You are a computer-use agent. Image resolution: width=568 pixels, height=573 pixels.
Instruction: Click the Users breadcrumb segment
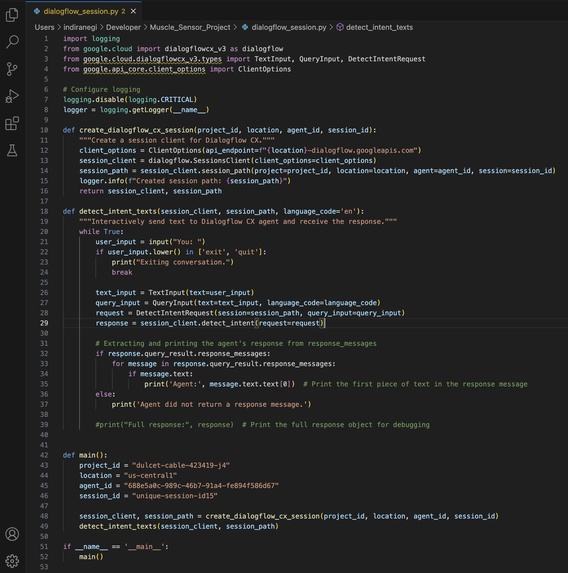[x=44, y=27]
